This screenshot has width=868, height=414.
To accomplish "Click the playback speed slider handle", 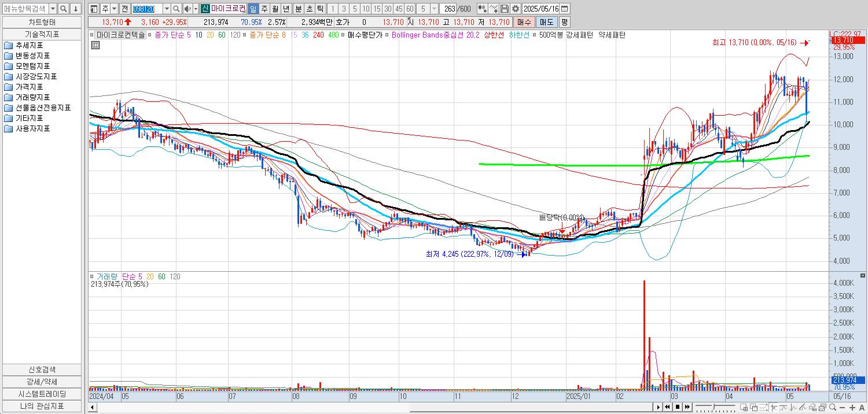I will (x=714, y=406).
